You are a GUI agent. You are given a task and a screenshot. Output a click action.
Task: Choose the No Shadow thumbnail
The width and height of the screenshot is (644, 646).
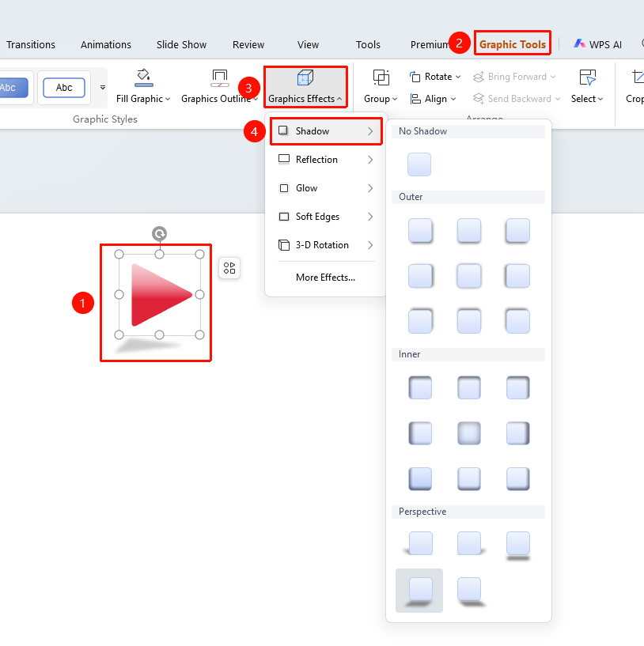pyautogui.click(x=419, y=164)
